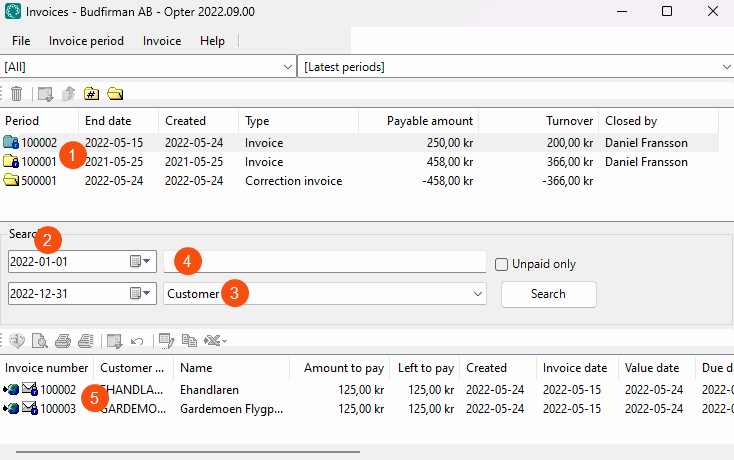
Task: Open the [Latest periods] dropdown
Action: click(725, 67)
